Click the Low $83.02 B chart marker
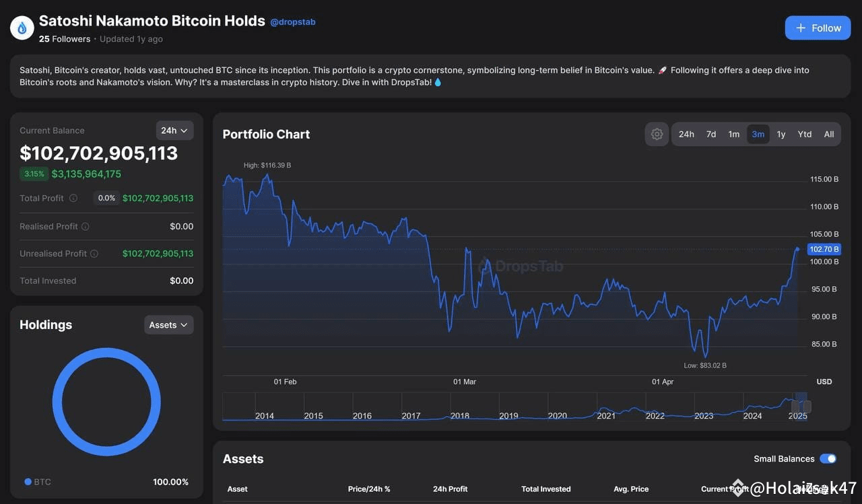The height and width of the screenshot is (504, 862). (704, 365)
